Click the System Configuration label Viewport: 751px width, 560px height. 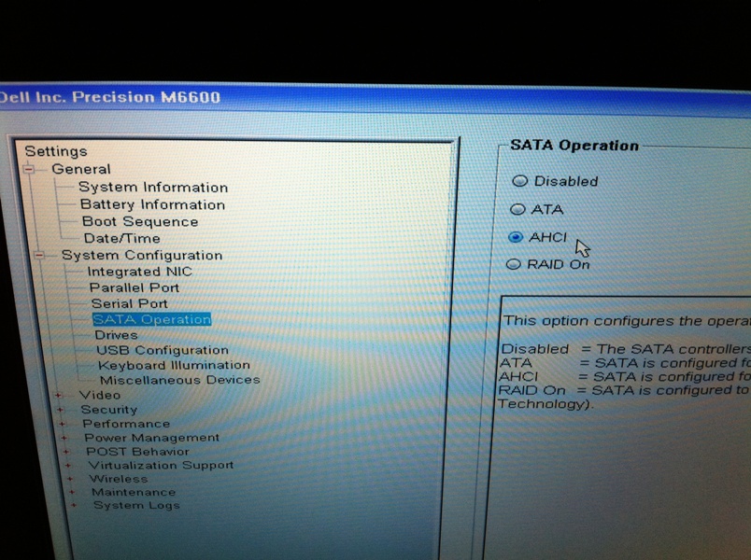pos(142,255)
